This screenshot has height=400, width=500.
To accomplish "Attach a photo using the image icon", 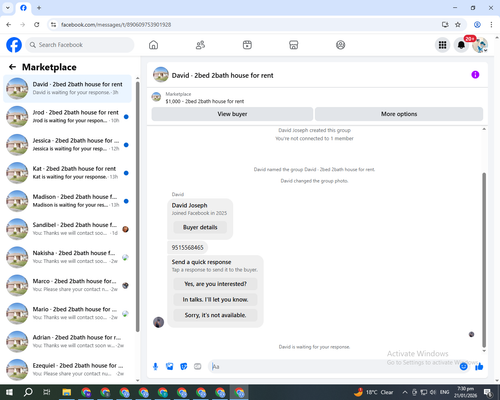I will tap(170, 367).
